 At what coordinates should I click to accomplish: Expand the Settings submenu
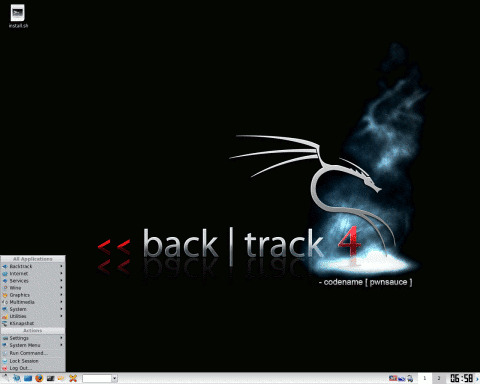[33, 338]
